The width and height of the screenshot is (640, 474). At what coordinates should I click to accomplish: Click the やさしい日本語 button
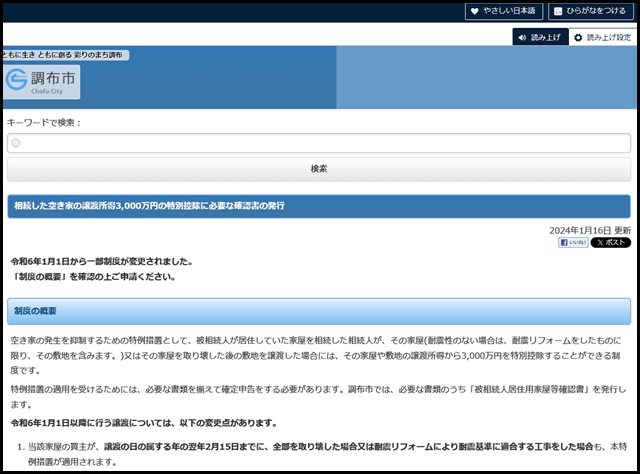pyautogui.click(x=504, y=11)
